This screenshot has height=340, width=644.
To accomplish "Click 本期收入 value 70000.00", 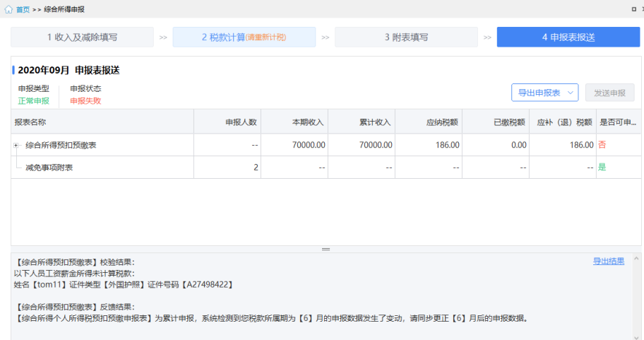I will pyautogui.click(x=309, y=145).
